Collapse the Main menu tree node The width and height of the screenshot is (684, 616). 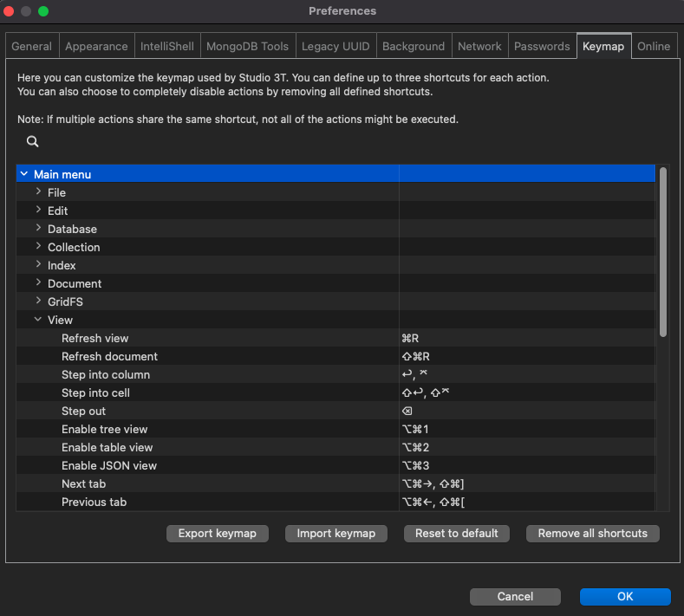[24, 174]
